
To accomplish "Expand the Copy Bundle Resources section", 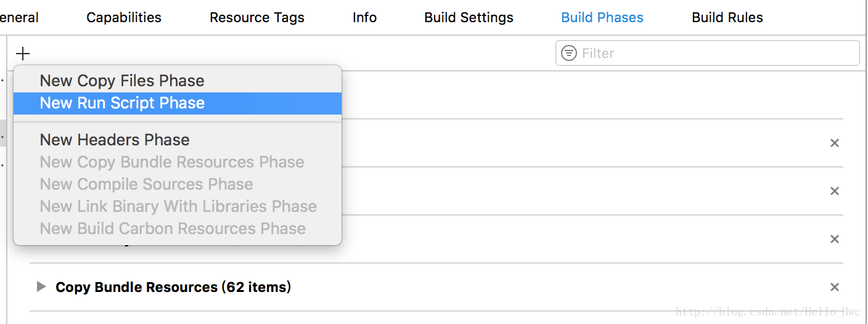I will point(41,286).
